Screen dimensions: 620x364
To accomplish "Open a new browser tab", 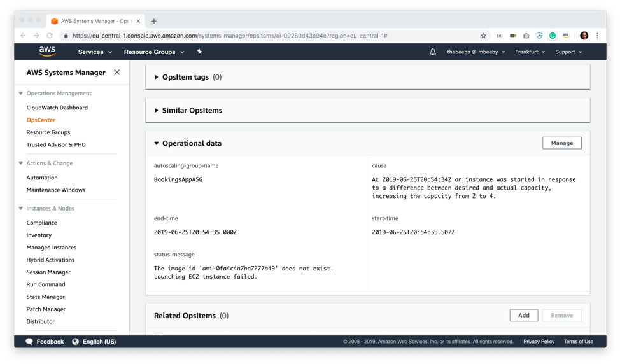I will pos(154,21).
